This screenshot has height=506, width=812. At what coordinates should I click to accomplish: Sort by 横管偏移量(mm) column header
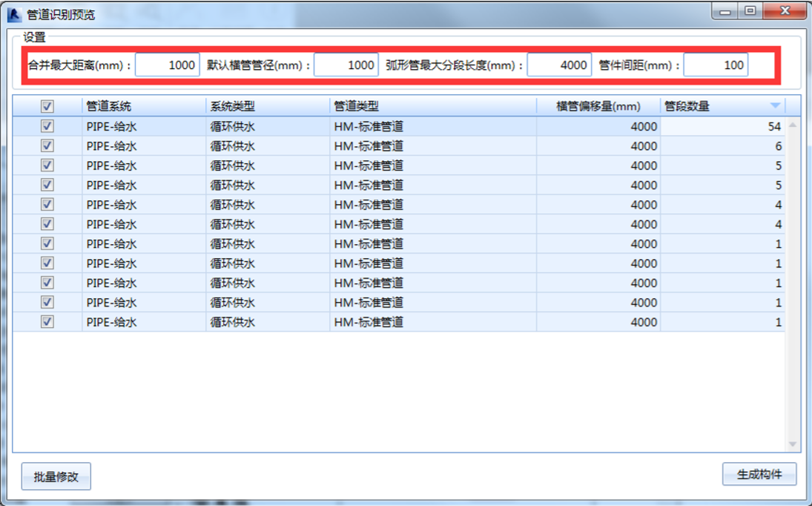click(x=598, y=106)
